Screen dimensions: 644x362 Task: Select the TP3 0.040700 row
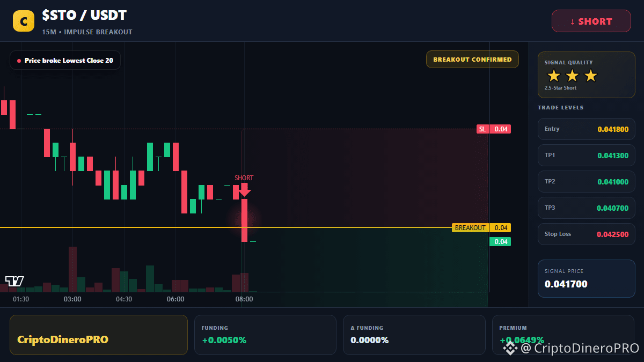point(587,208)
